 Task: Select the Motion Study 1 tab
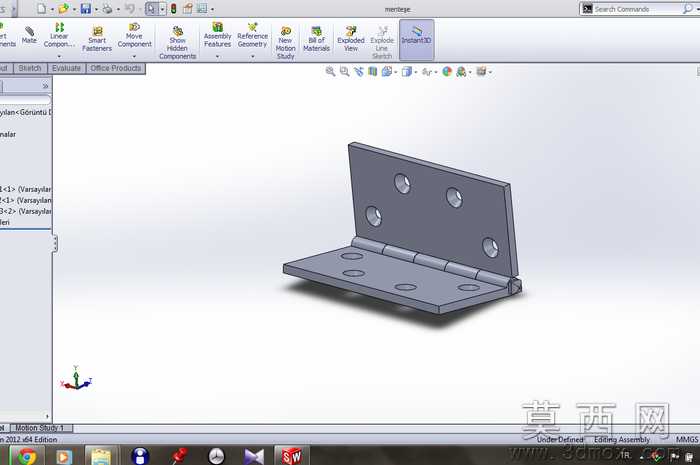pyautogui.click(x=40, y=428)
